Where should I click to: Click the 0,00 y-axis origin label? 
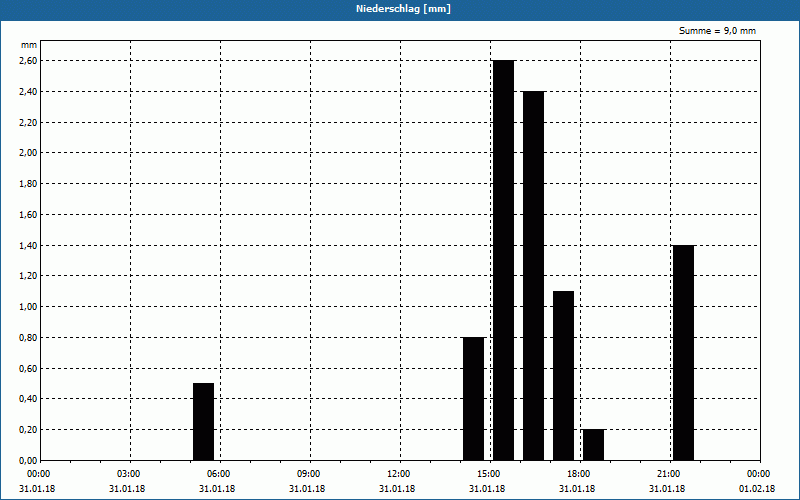[x=28, y=461]
